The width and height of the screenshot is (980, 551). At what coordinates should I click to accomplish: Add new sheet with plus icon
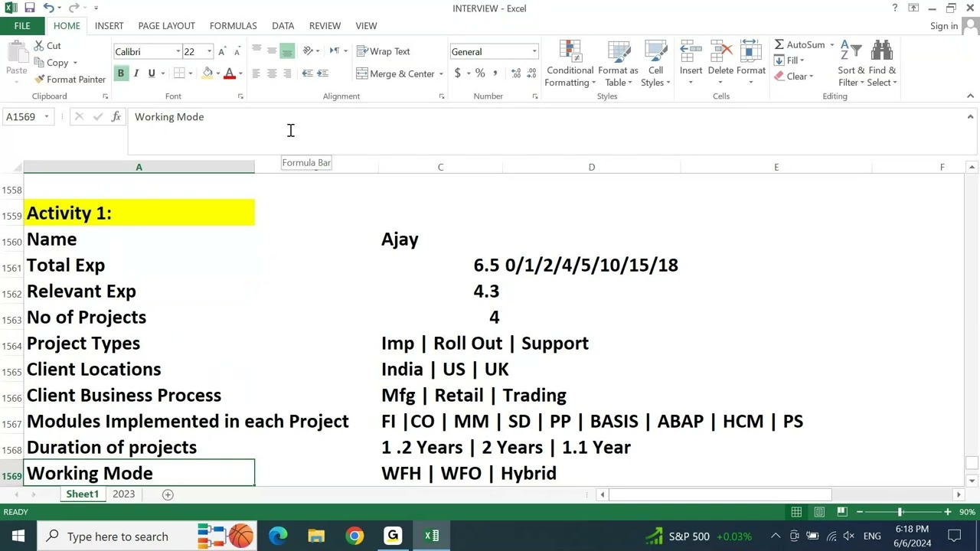[168, 494]
